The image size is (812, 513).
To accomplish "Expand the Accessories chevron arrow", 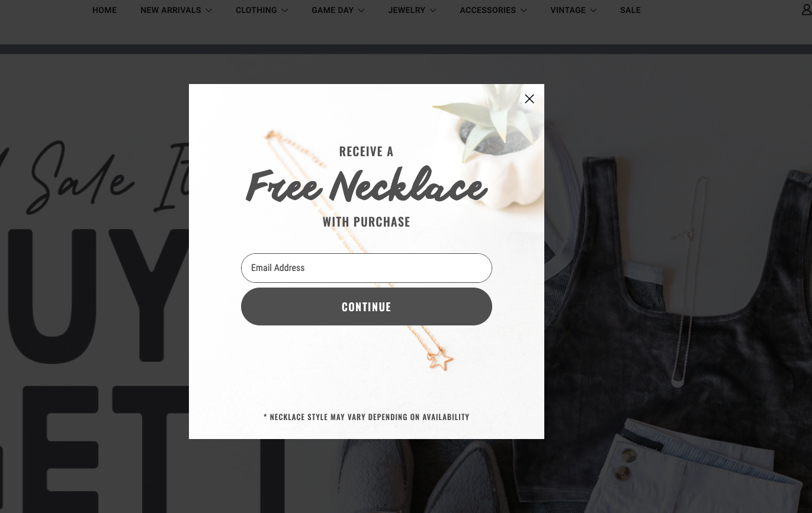I will (524, 11).
